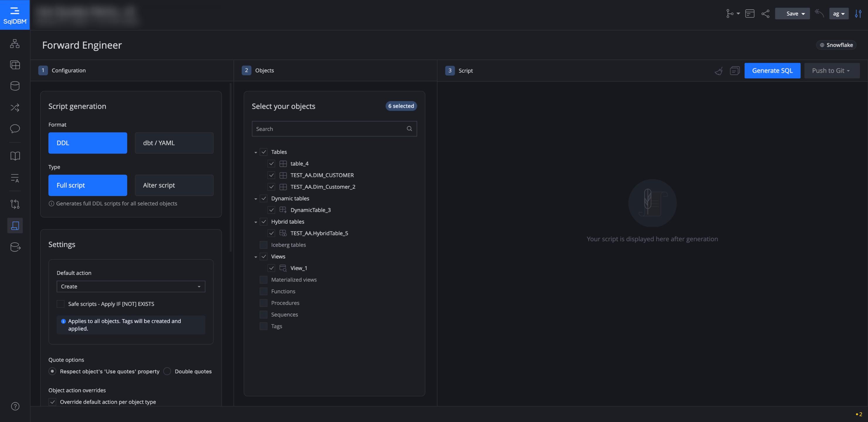This screenshot has width=868, height=422.
Task: Uncheck TEST_AA.DIM_CUSTOMER checkbox
Action: coord(271,175)
